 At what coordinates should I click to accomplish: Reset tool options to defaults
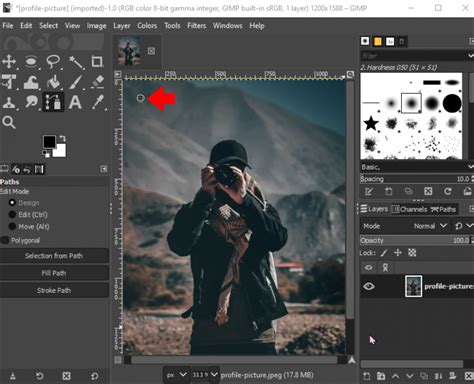pos(95,376)
